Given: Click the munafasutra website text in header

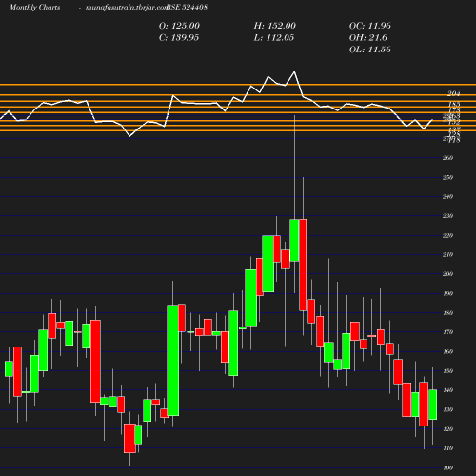Looking at the screenshot, I should point(127,8).
